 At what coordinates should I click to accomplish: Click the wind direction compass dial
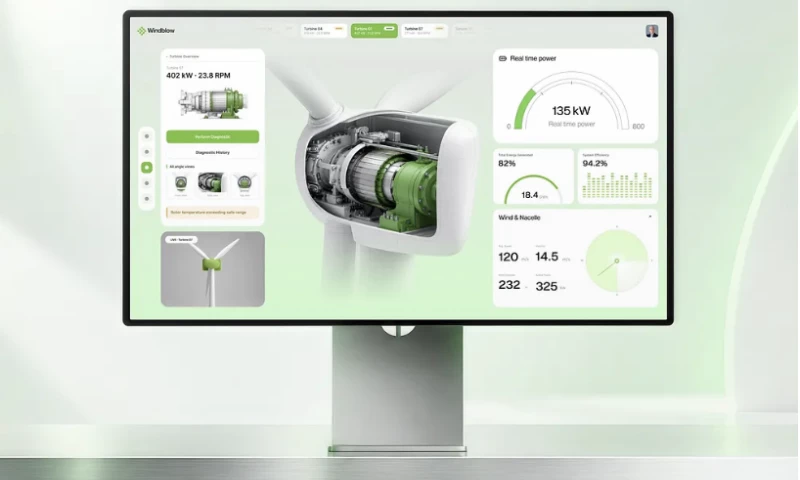point(617,261)
